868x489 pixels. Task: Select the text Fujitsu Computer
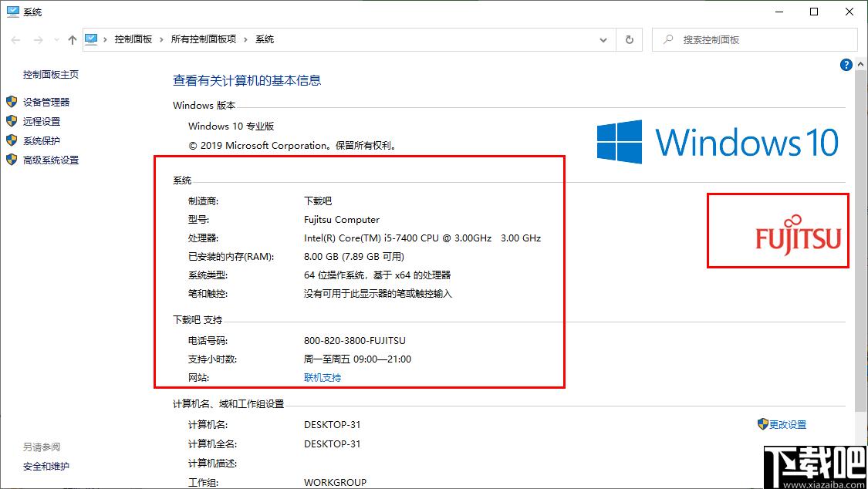342,220
